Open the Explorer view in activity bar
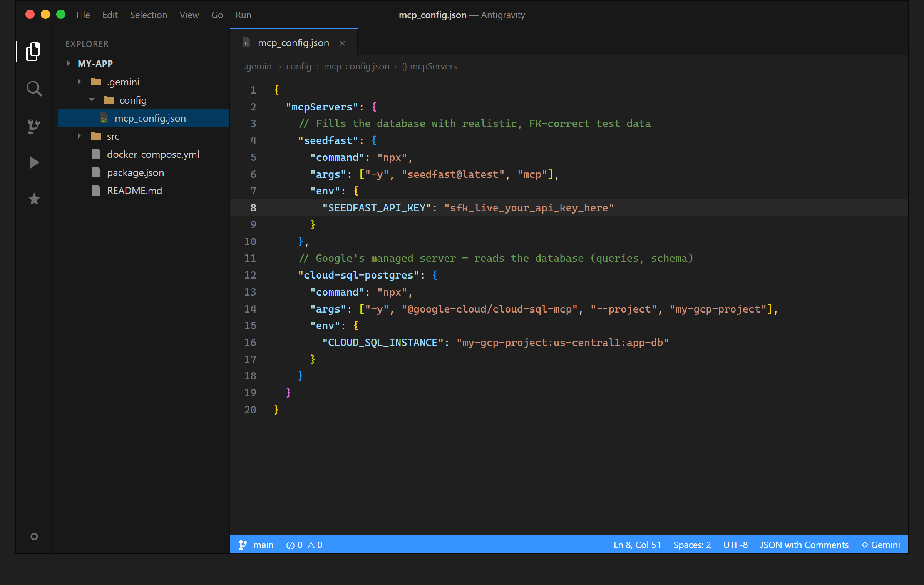This screenshot has height=585, width=924. [x=33, y=51]
